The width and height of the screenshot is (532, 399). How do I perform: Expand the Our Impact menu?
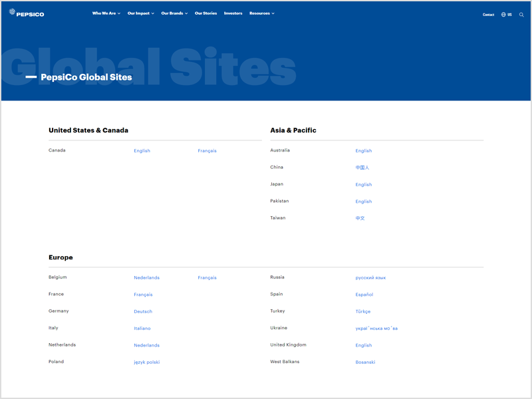(x=141, y=13)
